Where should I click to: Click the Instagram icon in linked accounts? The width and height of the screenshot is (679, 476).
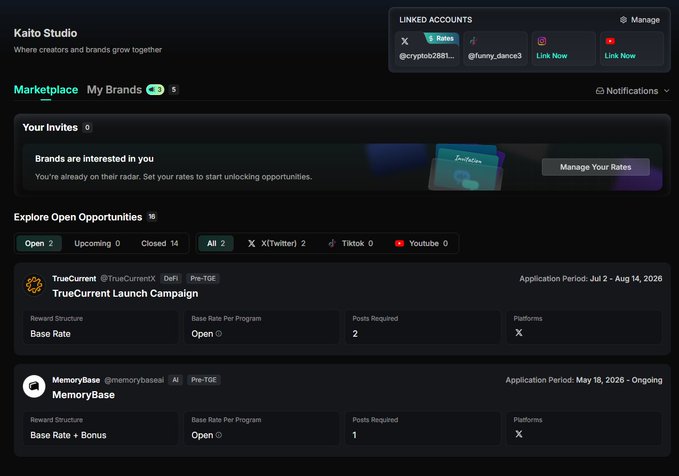point(542,41)
